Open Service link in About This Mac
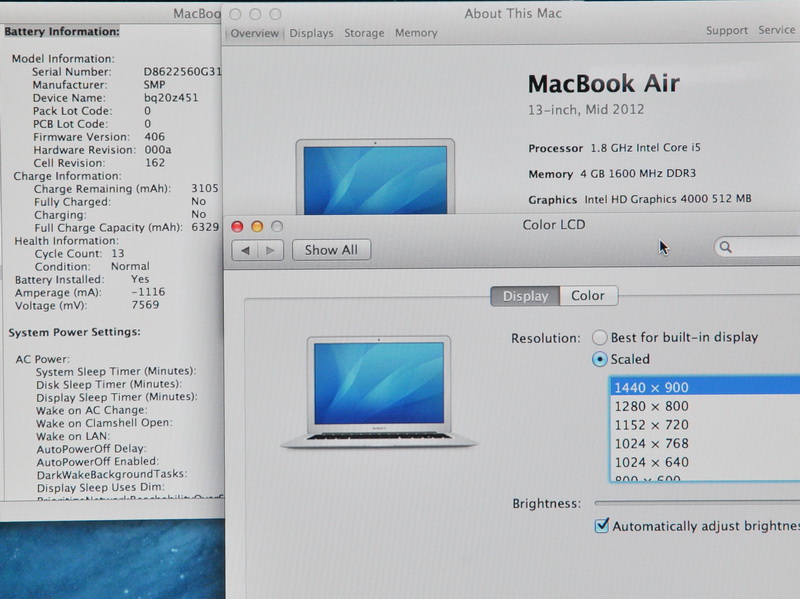The image size is (800, 599). click(776, 30)
